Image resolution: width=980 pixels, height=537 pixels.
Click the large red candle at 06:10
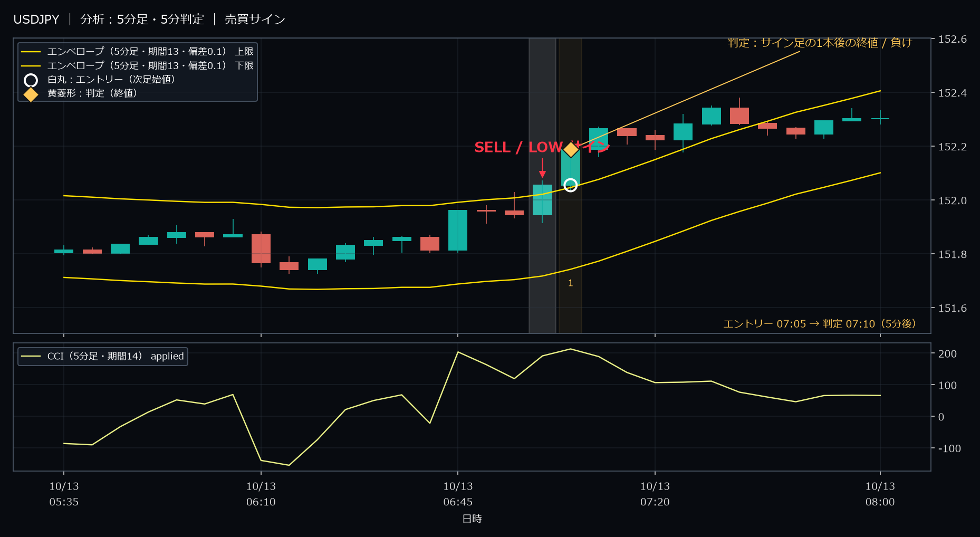261,248
